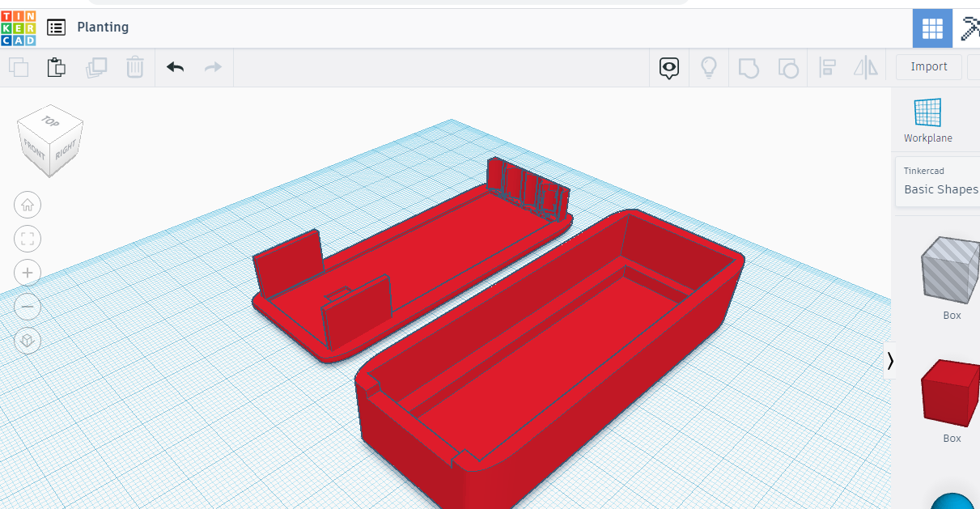Click the Zoom in plus control
Image resolution: width=980 pixels, height=509 pixels.
[x=28, y=273]
